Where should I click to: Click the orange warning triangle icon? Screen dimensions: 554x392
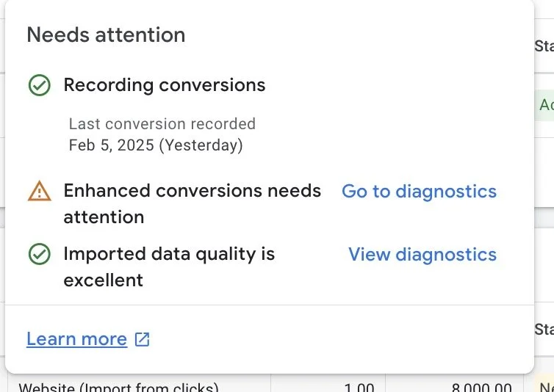[x=39, y=192]
